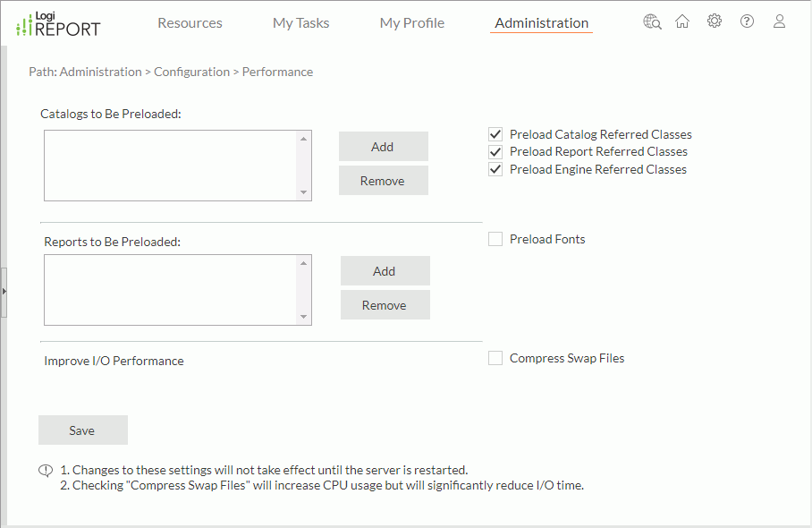Image resolution: width=812 pixels, height=528 pixels.
Task: Click the Save button
Action: [82, 430]
